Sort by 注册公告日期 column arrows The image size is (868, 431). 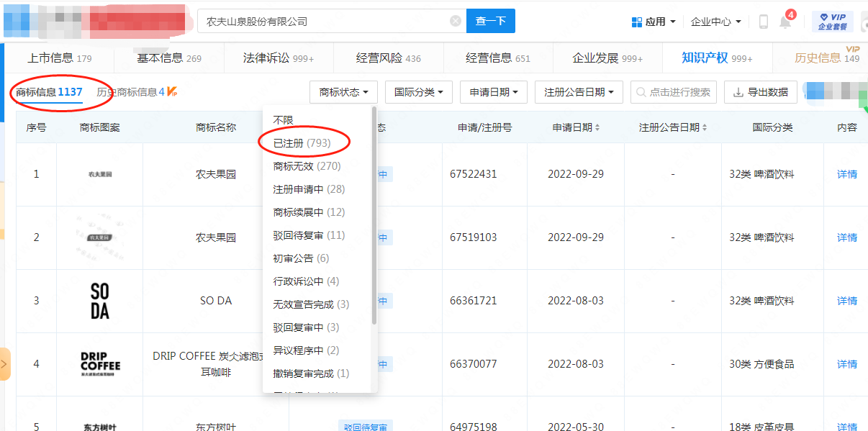click(704, 127)
